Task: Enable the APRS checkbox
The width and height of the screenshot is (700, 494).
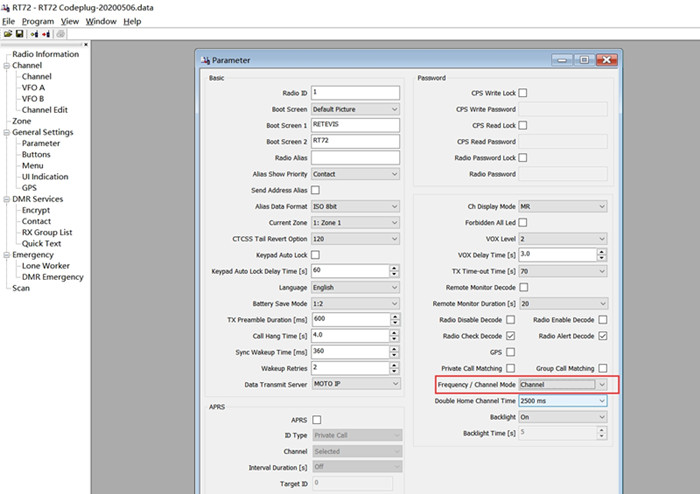Action: [317, 420]
